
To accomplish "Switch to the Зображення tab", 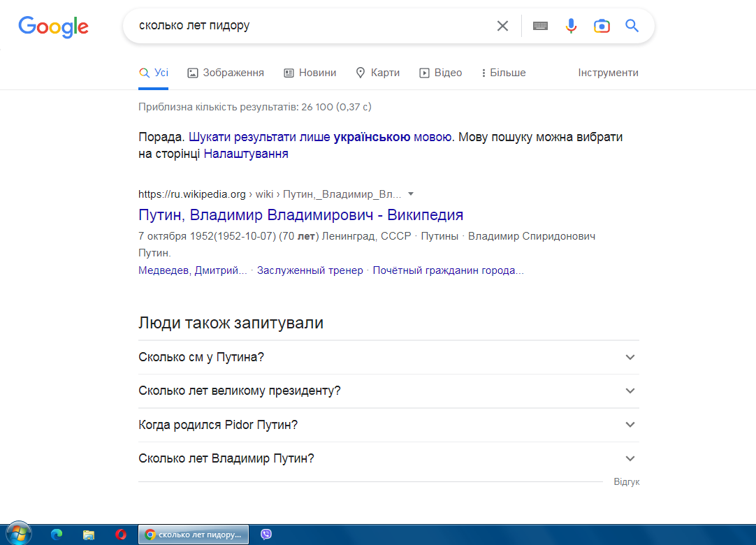I will point(226,73).
